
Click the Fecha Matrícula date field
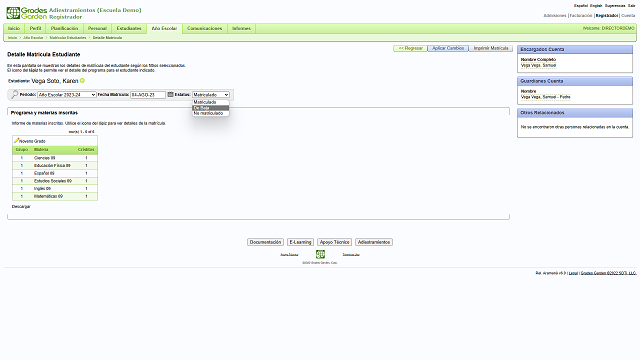click(148, 95)
